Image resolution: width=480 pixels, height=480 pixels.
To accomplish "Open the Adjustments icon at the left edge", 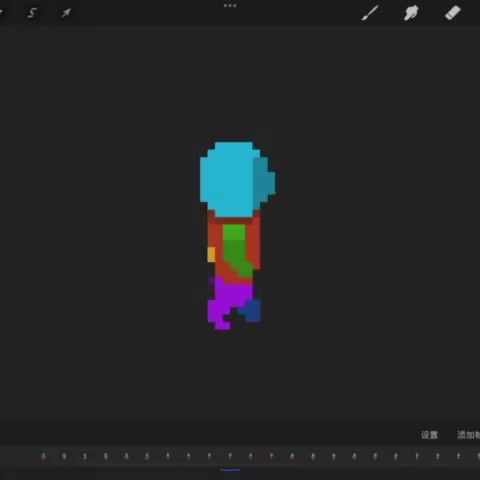I will click(x=1, y=13).
